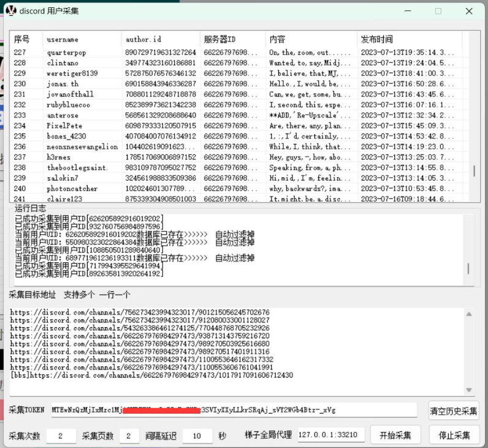Click the 间隔延迟 seconds input field
The image size is (488, 448).
[x=197, y=436]
